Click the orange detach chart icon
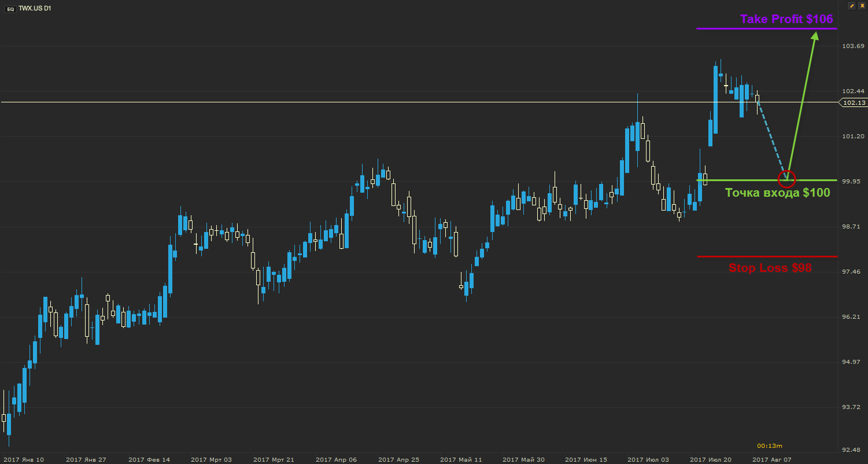Screen dimensions: 868x464 (x=851, y=5)
